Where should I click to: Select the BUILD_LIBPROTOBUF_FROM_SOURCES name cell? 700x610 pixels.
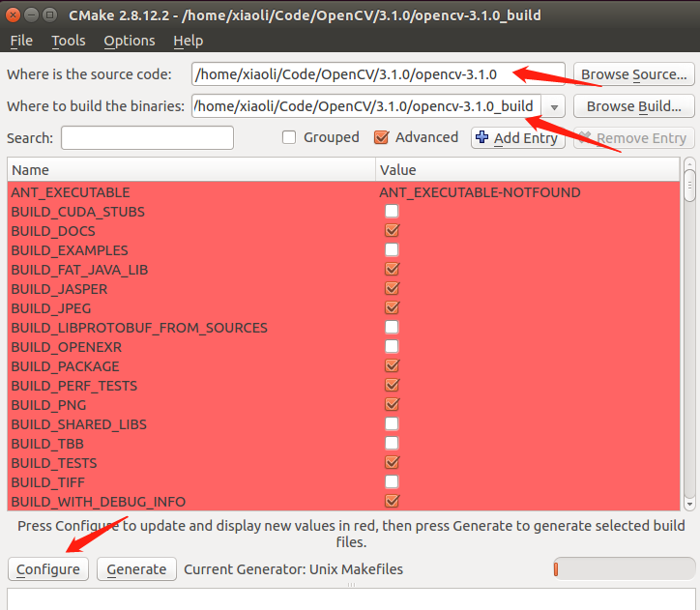point(139,328)
